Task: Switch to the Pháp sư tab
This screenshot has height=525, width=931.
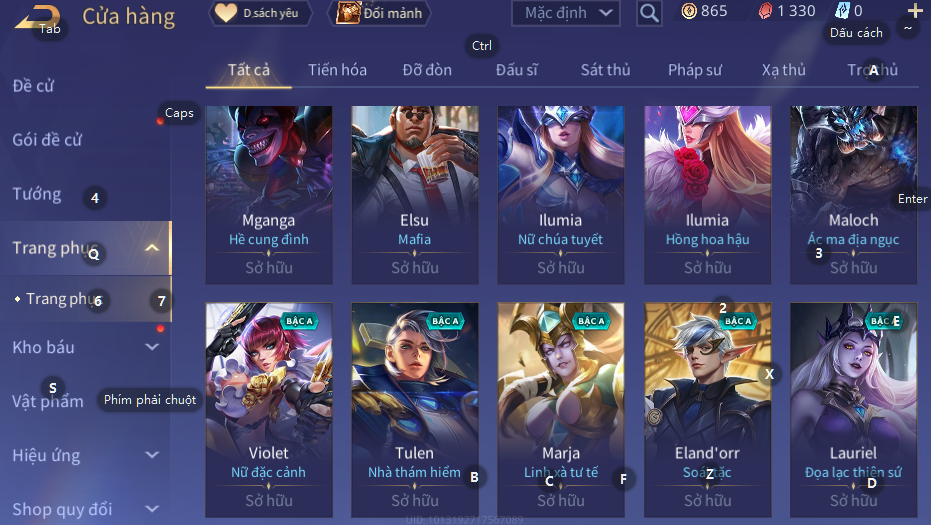Action: 695,70
